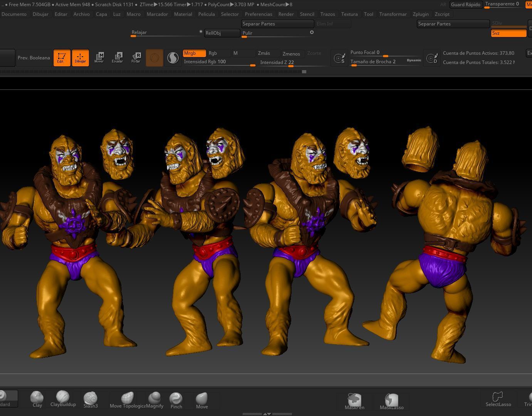Pick the Magnify brush

coord(155,398)
